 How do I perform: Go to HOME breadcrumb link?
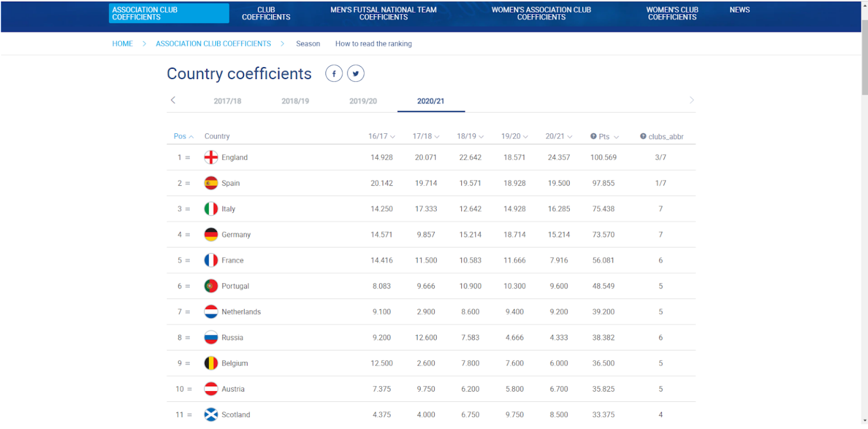pyautogui.click(x=123, y=43)
